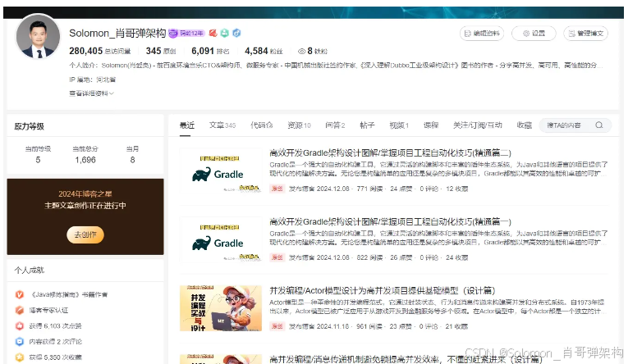Open the 文章 345 tab
628x364 pixels.
click(222, 125)
